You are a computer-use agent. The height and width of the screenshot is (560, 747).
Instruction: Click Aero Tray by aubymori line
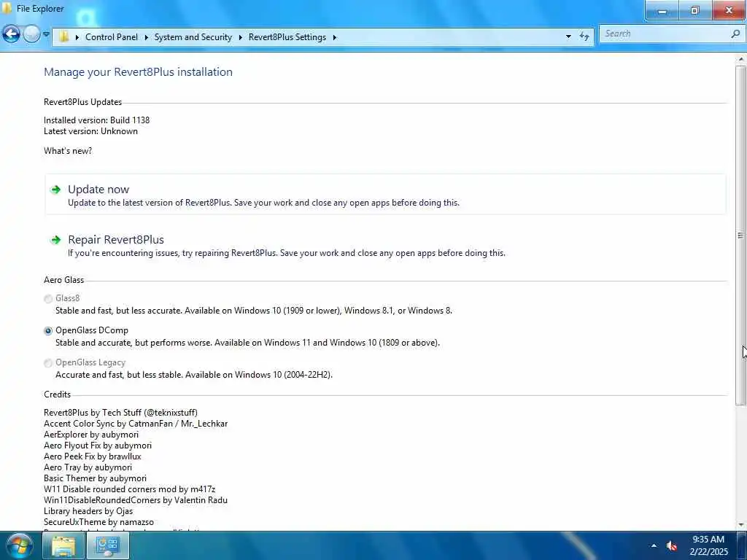point(88,467)
